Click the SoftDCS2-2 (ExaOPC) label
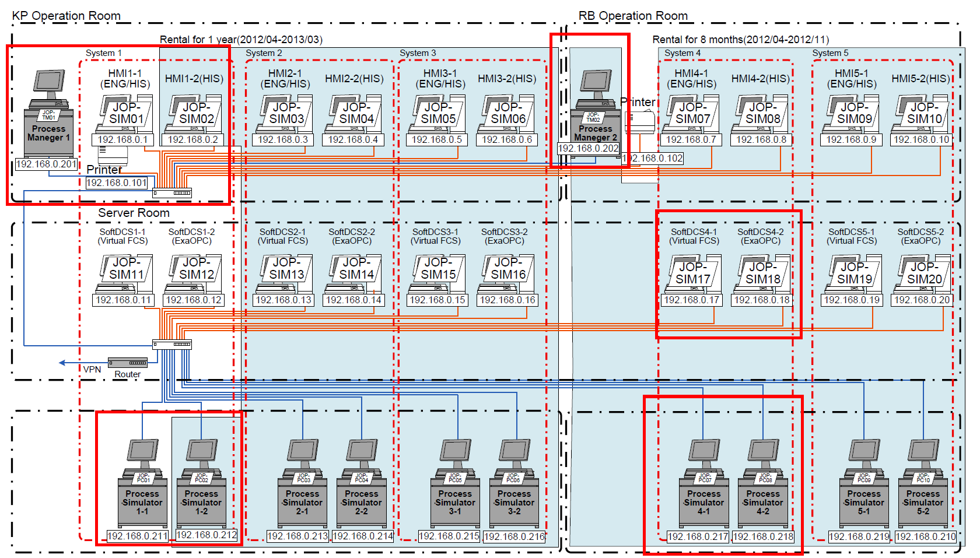 [352, 236]
